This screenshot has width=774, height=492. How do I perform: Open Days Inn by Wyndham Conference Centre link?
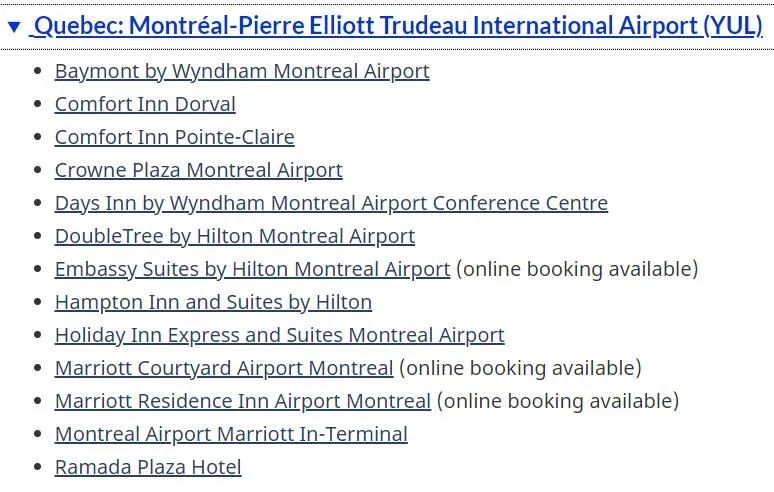tap(331, 203)
